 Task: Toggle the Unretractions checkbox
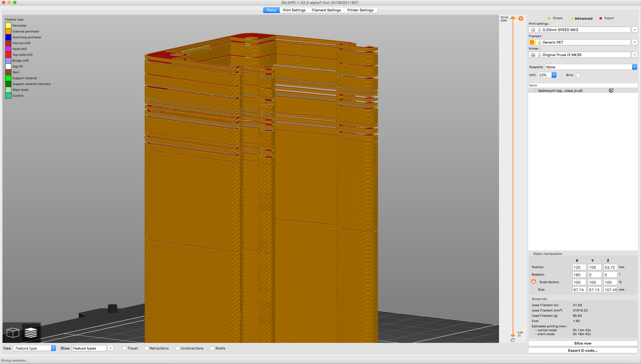point(178,348)
